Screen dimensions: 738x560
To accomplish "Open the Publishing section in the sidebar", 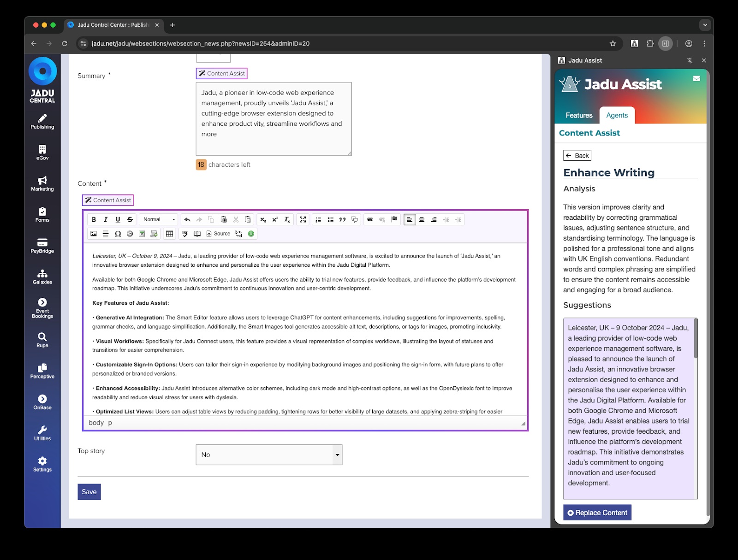I will coord(42,122).
